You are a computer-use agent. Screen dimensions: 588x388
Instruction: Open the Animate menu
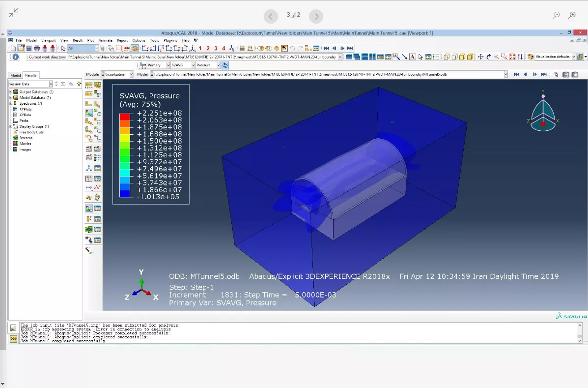click(106, 40)
